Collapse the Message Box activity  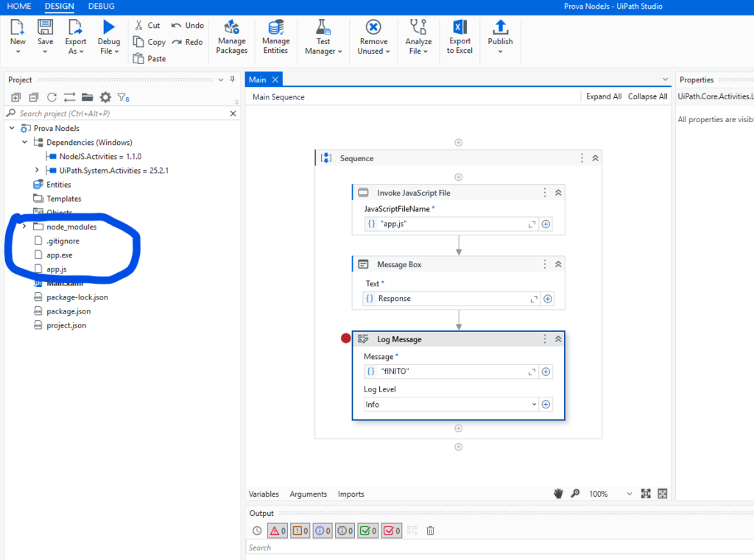pos(558,264)
